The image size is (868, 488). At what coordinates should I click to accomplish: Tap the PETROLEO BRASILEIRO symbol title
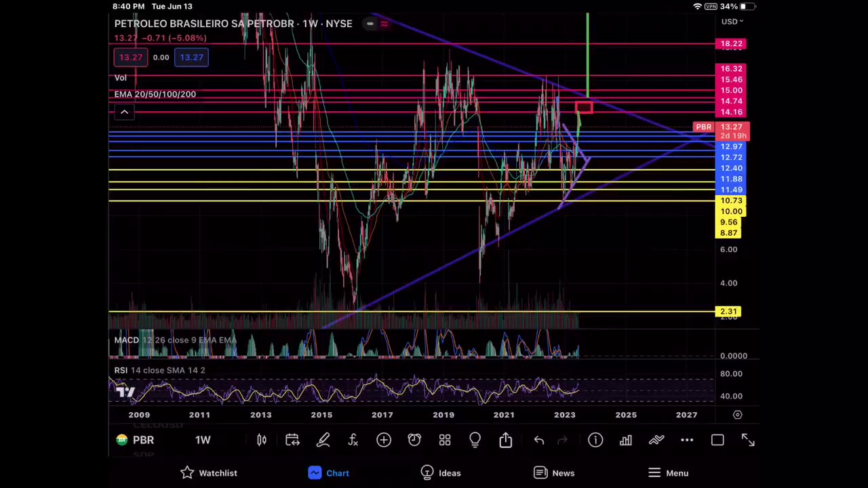pos(233,24)
